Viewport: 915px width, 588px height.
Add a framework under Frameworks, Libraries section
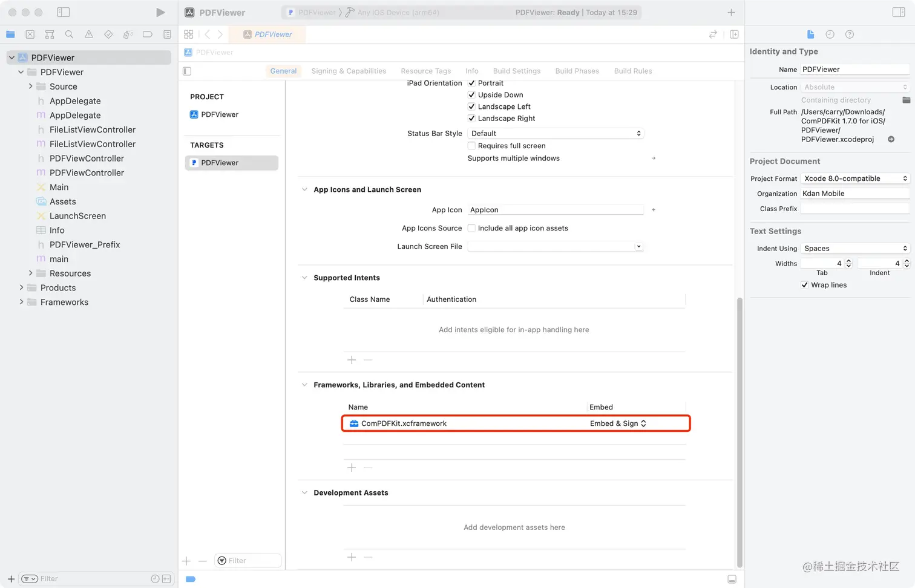(352, 468)
